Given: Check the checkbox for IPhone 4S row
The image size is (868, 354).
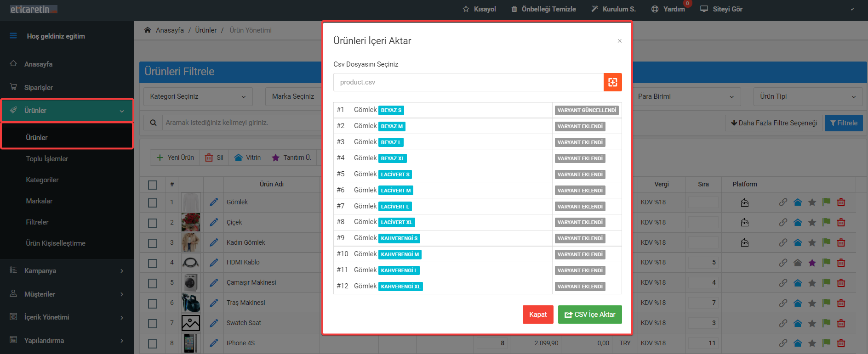Looking at the screenshot, I should click(x=153, y=343).
